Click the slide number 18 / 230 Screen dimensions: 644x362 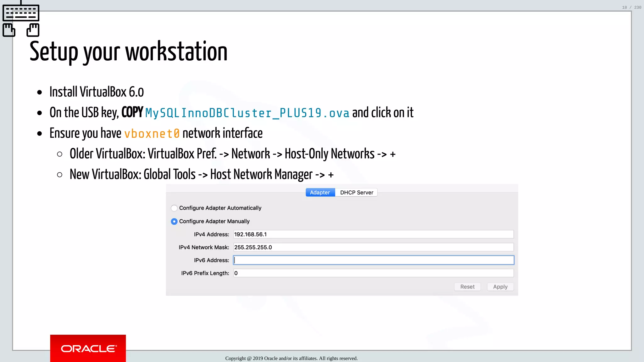point(631,7)
